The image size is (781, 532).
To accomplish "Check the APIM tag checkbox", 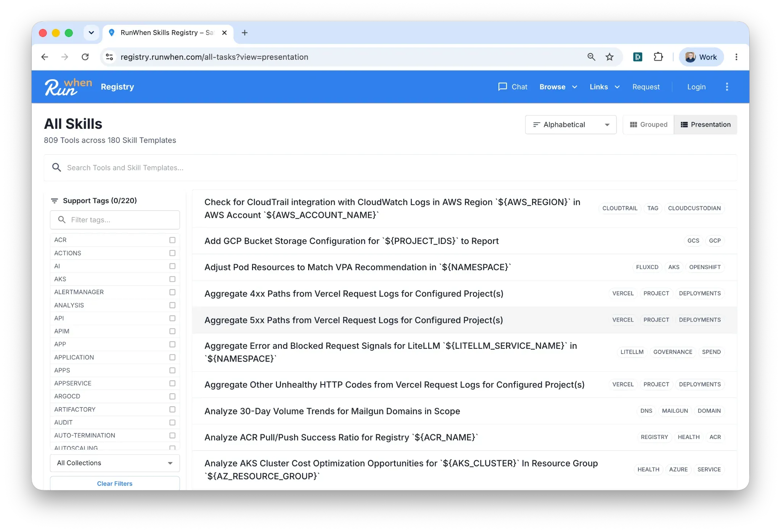I will 172,331.
